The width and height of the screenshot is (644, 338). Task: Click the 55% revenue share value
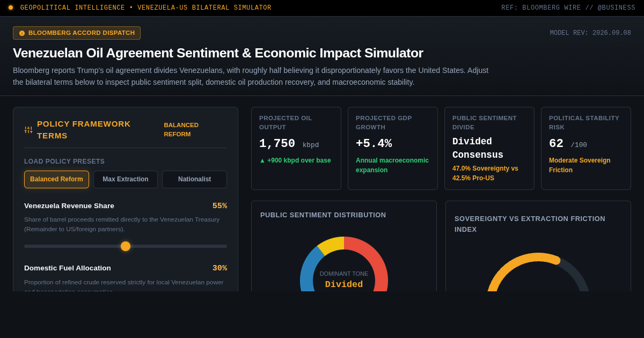(219, 206)
